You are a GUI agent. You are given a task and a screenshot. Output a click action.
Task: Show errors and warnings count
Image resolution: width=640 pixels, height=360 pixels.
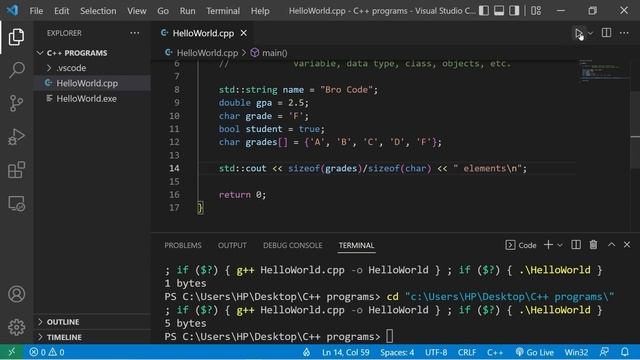click(x=47, y=352)
